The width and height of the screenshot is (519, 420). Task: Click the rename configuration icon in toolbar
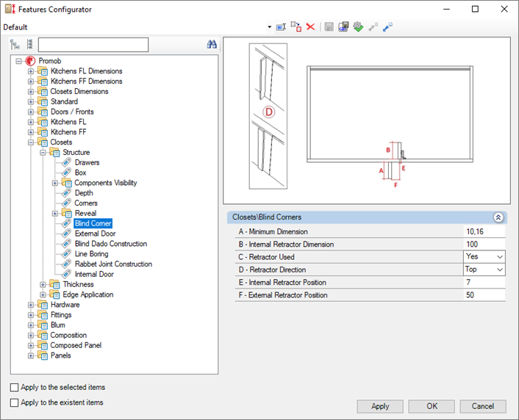(281, 26)
